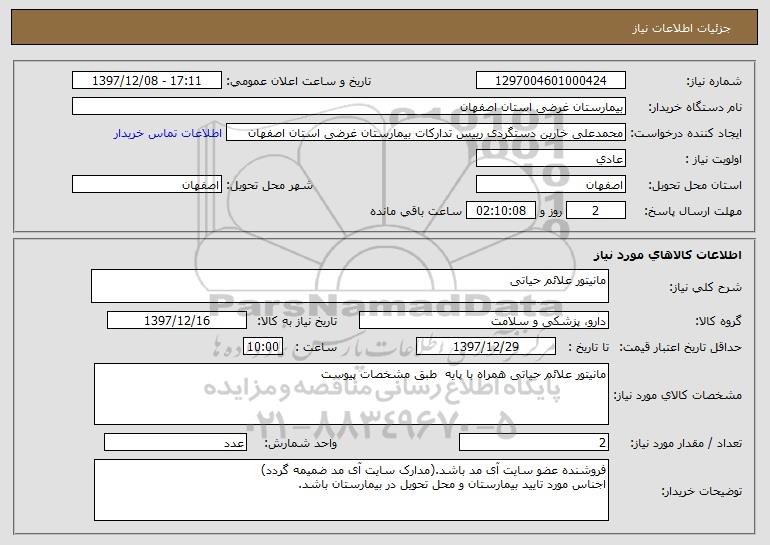Open the اطلاعات تماس خریدار link
Image resolution: width=770 pixels, height=545 pixels.
(168, 133)
